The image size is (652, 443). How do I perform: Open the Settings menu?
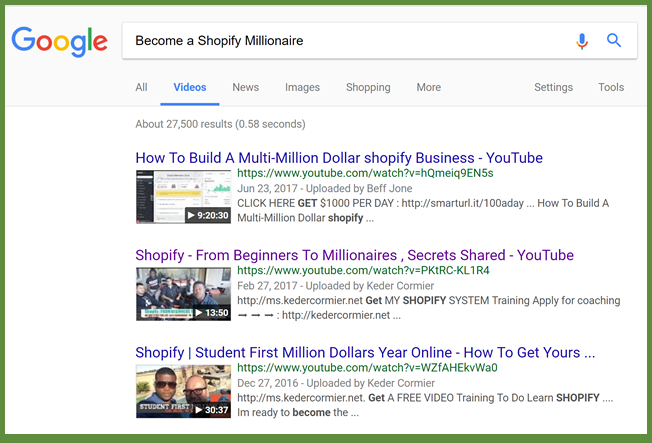coord(553,87)
